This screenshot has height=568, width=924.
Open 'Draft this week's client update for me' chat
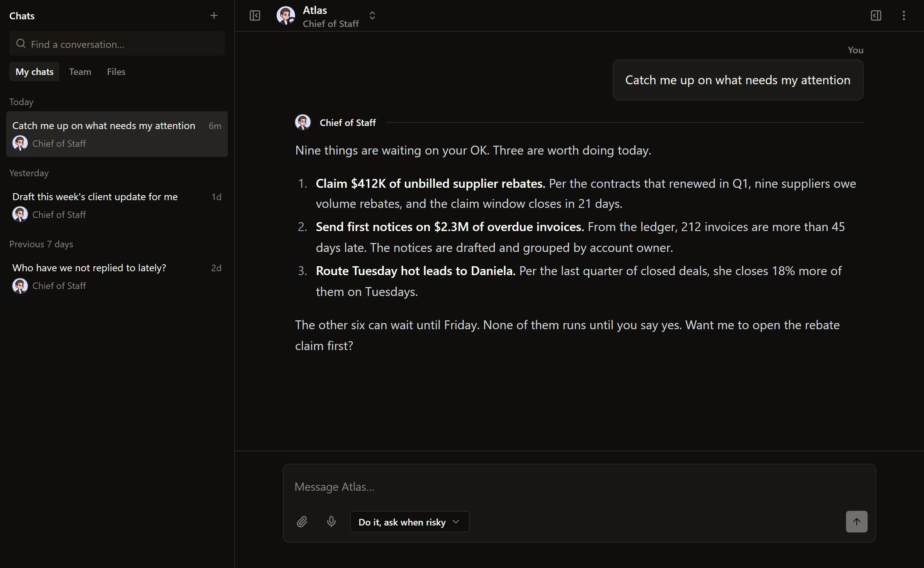[117, 205]
